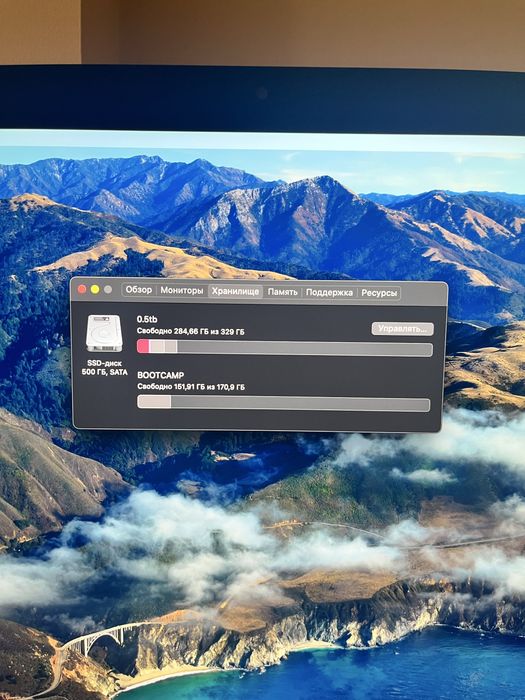
Task: Switch to the Память tab
Action: point(283,292)
